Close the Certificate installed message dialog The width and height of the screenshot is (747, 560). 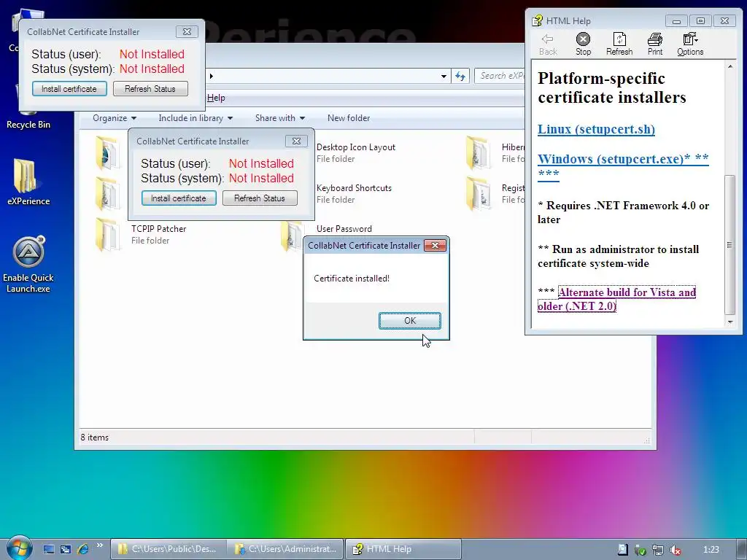point(435,245)
